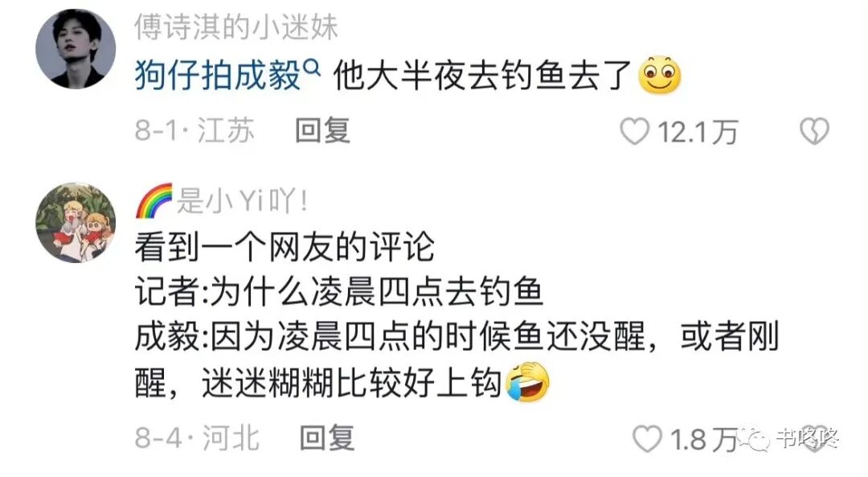Click the smiling emoji in first comment
868x477 pixels.
659,76
